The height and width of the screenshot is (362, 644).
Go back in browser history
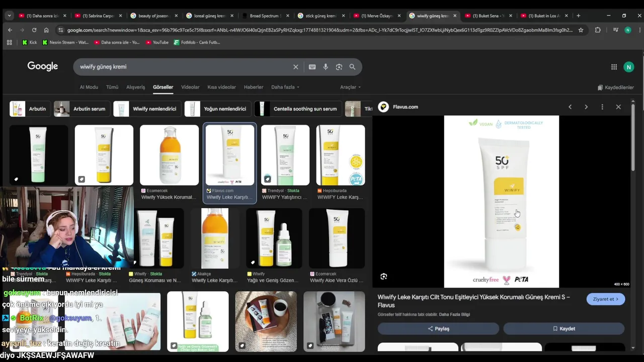click(10, 30)
